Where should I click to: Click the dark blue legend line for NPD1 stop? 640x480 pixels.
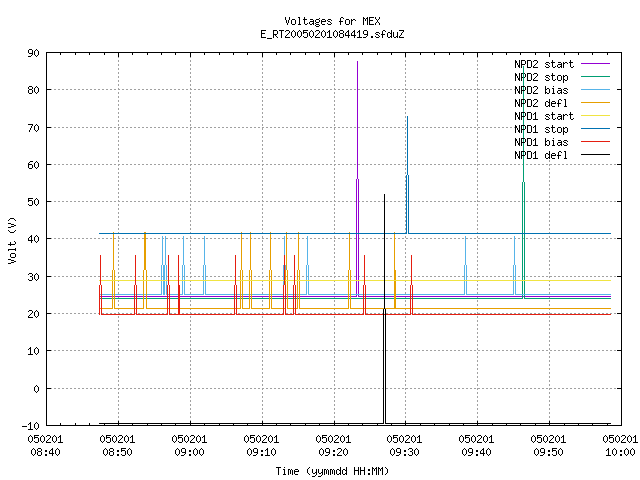pyautogui.click(x=596, y=129)
